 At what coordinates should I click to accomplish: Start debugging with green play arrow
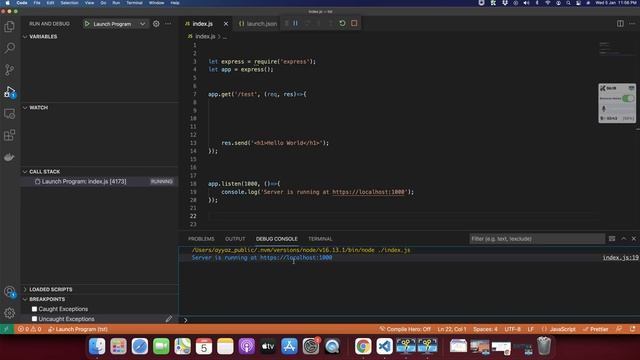pyautogui.click(x=87, y=24)
